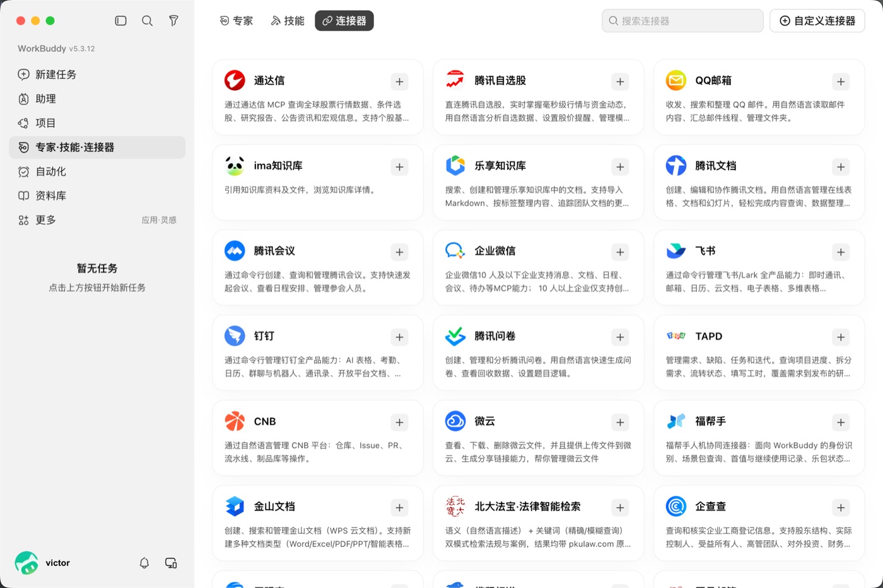Add the TAPD connector

[x=841, y=337]
